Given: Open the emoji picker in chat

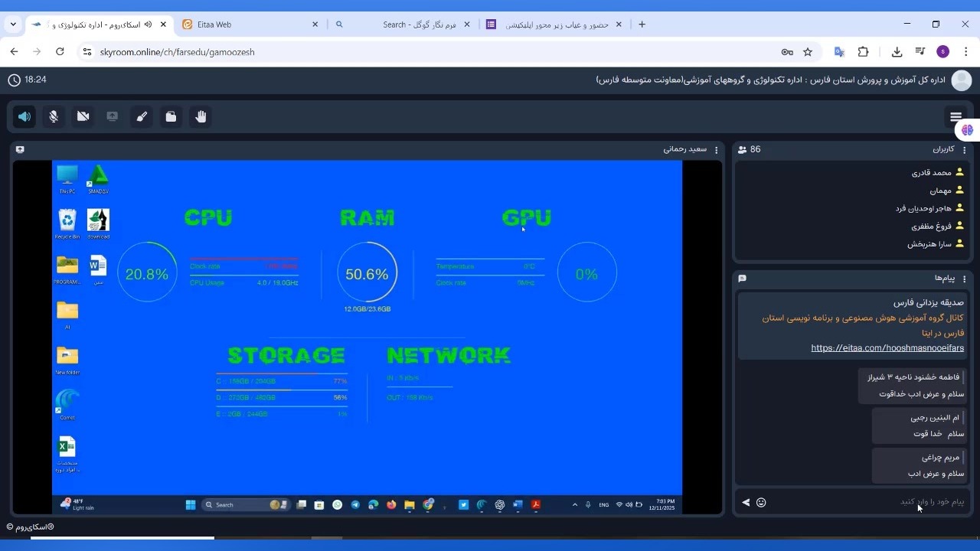Looking at the screenshot, I should point(761,502).
